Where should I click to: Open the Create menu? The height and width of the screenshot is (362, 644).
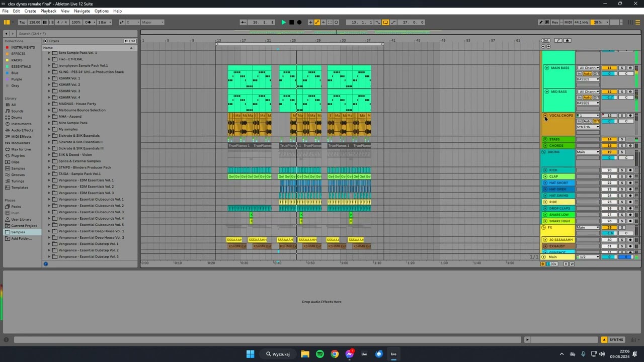click(30, 11)
